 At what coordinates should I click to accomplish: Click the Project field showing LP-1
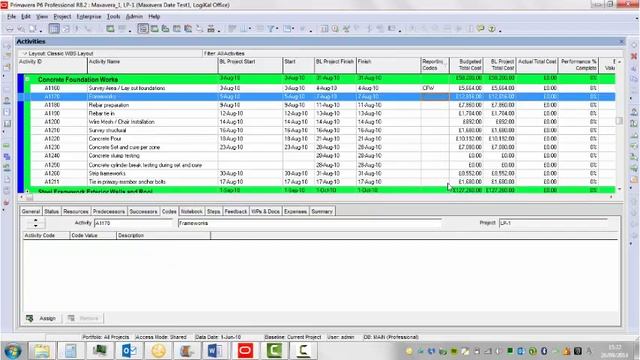(553, 223)
